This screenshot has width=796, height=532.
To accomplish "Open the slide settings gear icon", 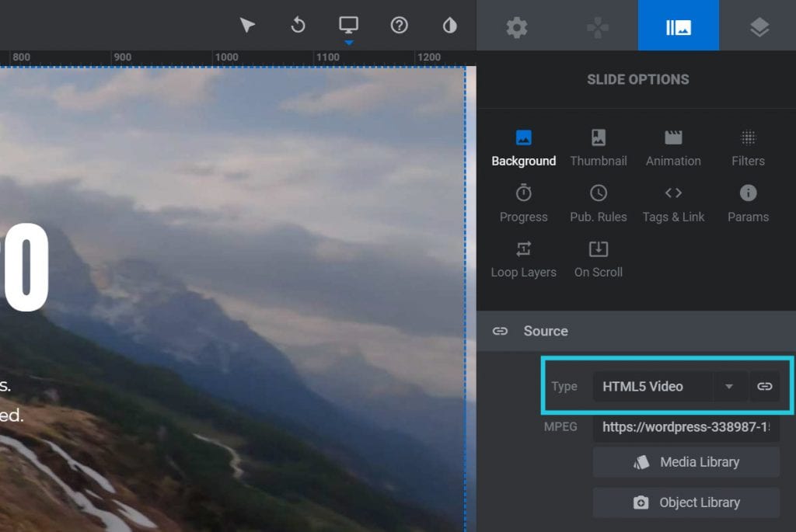I will tap(518, 25).
